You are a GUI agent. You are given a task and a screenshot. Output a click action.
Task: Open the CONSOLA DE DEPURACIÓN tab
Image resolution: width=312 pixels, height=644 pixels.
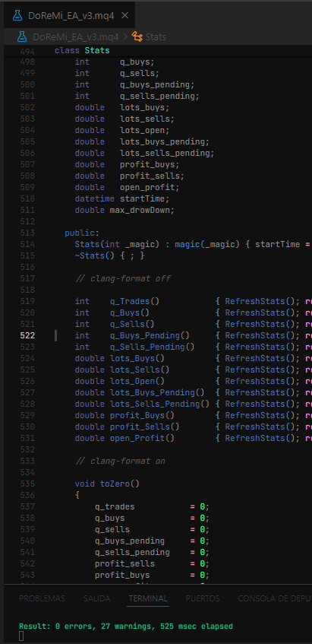(x=275, y=598)
